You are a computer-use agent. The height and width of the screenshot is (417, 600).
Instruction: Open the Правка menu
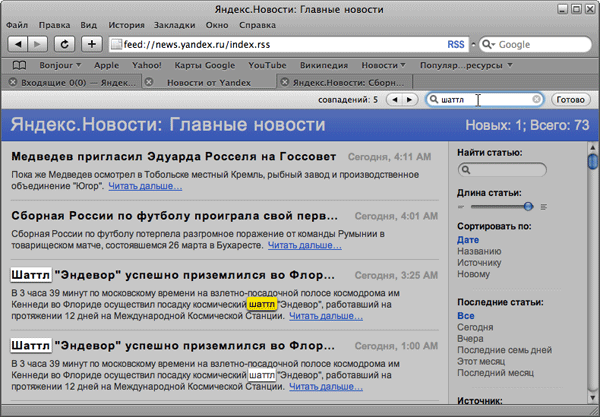pyautogui.click(x=54, y=25)
